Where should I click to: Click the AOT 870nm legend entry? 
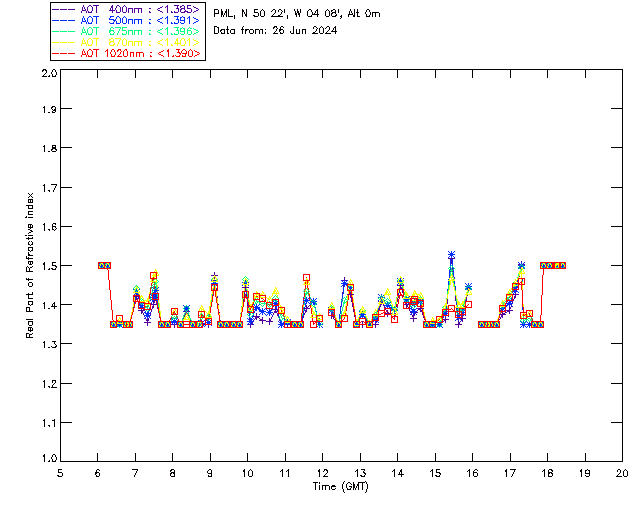click(127, 42)
